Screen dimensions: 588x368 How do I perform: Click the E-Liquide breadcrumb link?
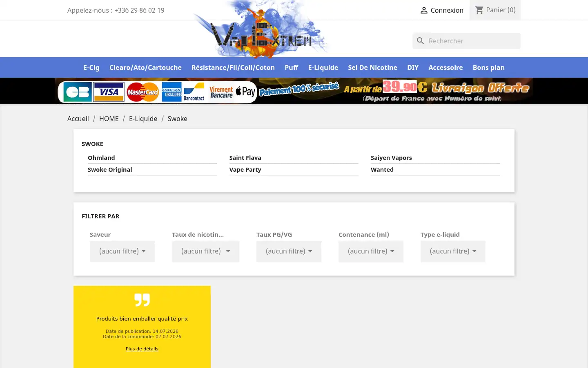pos(143,119)
